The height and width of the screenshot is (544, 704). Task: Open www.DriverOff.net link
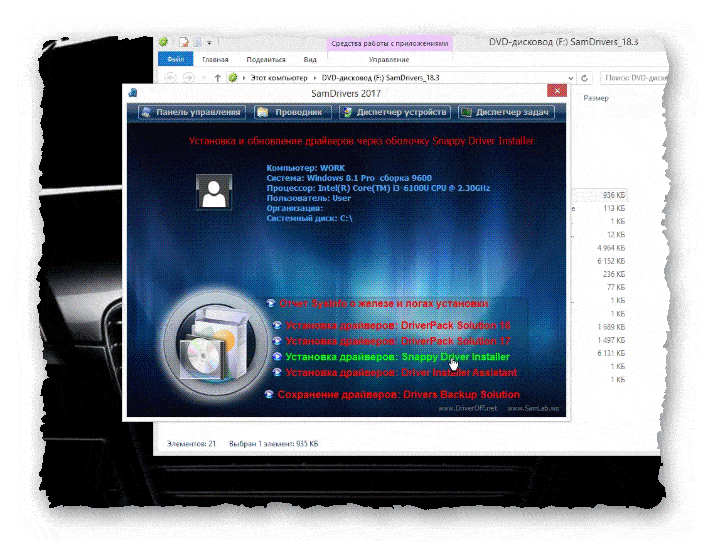pos(467,408)
